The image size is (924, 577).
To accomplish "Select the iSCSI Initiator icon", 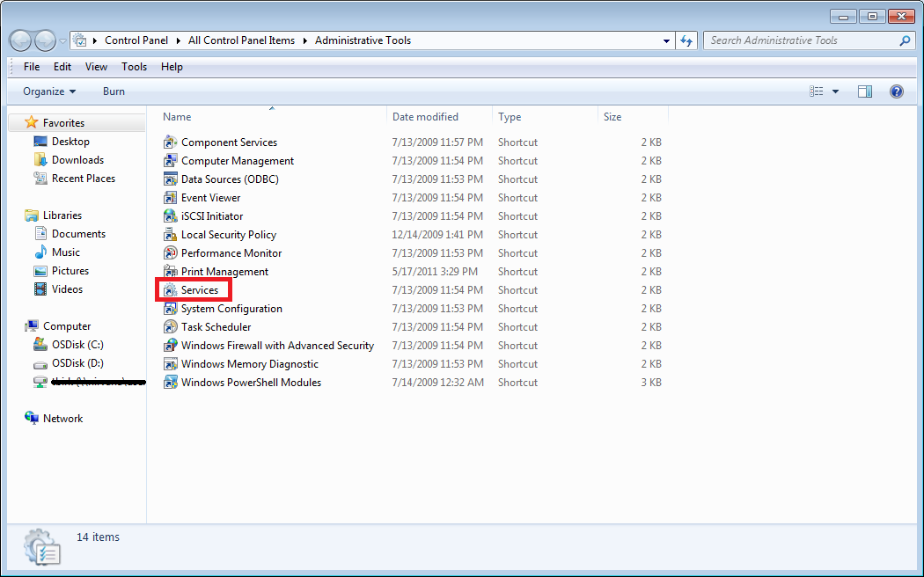I will tap(171, 216).
